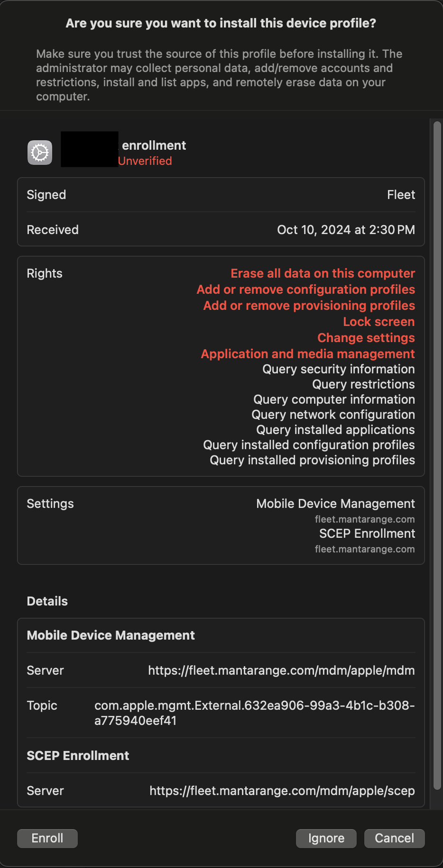Click 'Add or remove configuration profiles'
This screenshot has height=868, width=443.
pyautogui.click(x=306, y=289)
